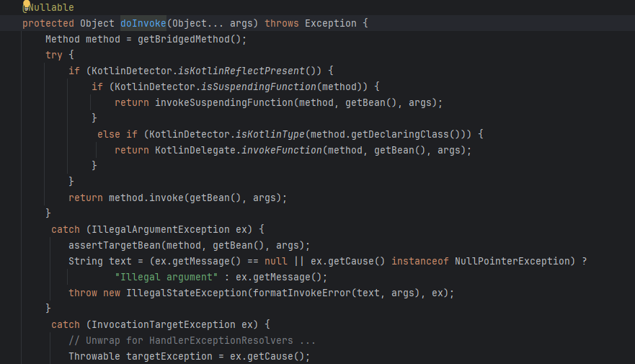Click the Unwrap for HandlerExceptionResolvers comment

(x=192, y=340)
